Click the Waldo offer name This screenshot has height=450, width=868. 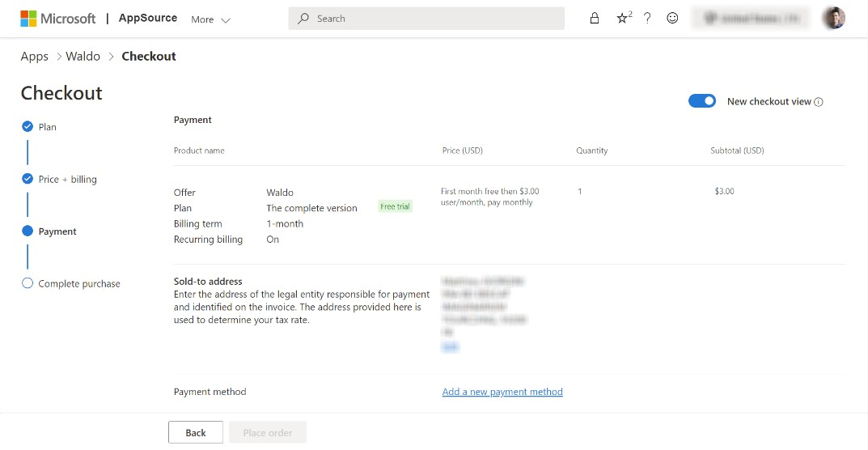tap(280, 193)
